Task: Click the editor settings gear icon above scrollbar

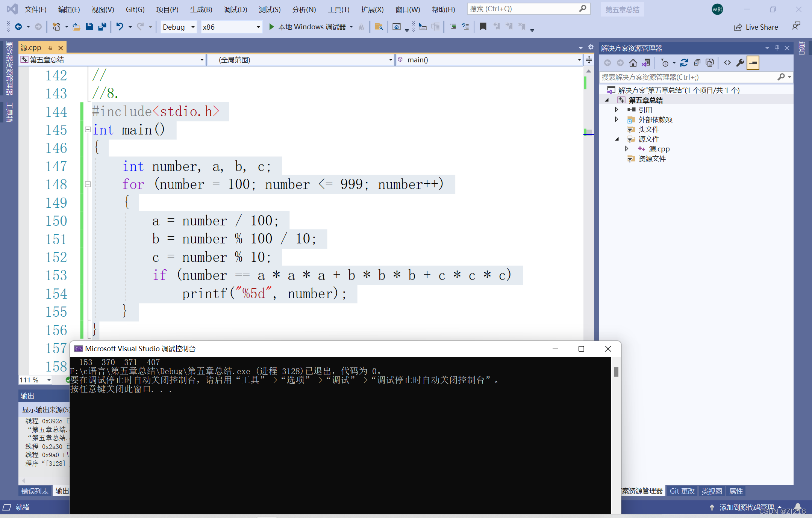Action: pos(591,47)
